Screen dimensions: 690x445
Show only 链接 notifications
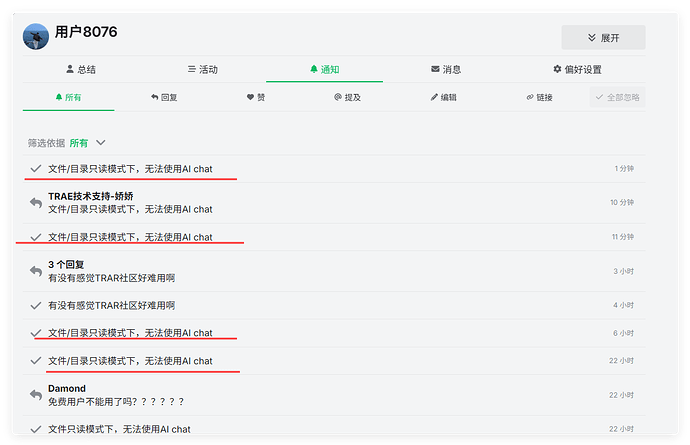539,97
